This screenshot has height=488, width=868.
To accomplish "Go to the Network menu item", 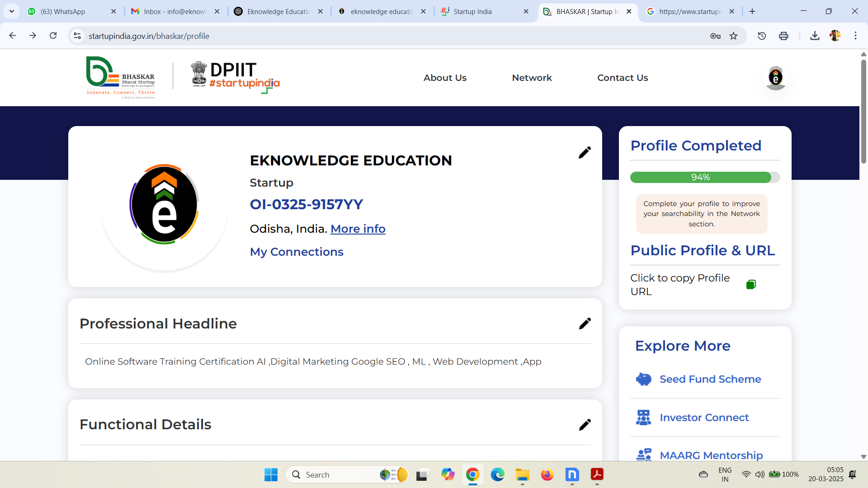I will pos(532,78).
